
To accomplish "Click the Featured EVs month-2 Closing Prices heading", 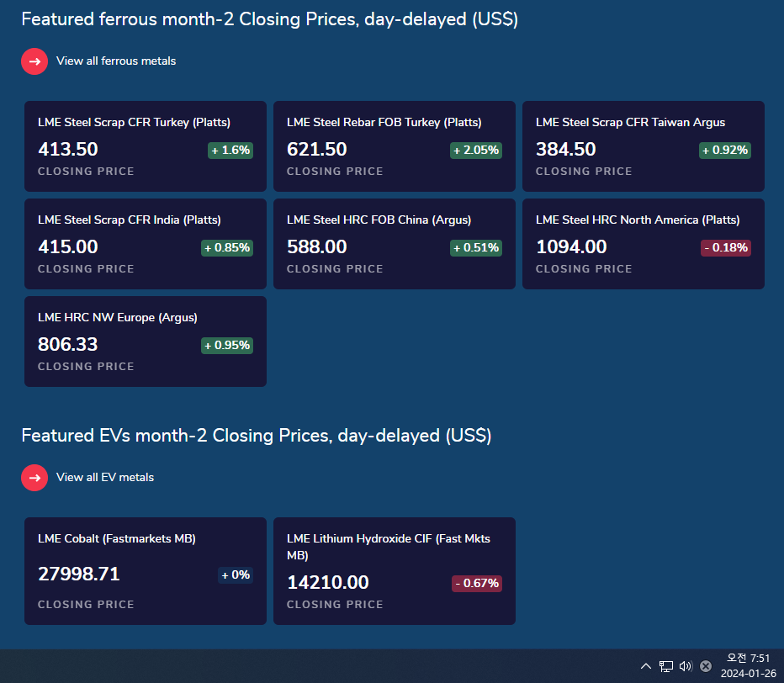I will (x=257, y=436).
